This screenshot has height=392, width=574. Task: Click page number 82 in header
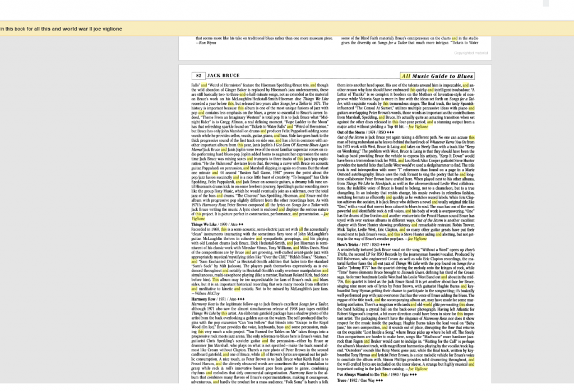coord(198,76)
